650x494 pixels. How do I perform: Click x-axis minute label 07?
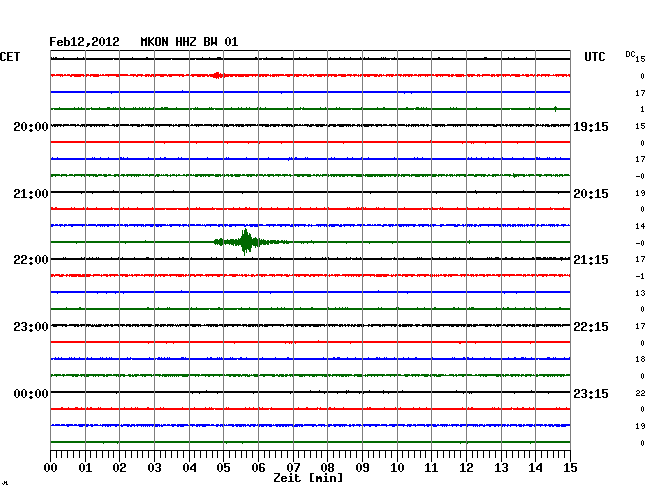pyautogui.click(x=293, y=468)
